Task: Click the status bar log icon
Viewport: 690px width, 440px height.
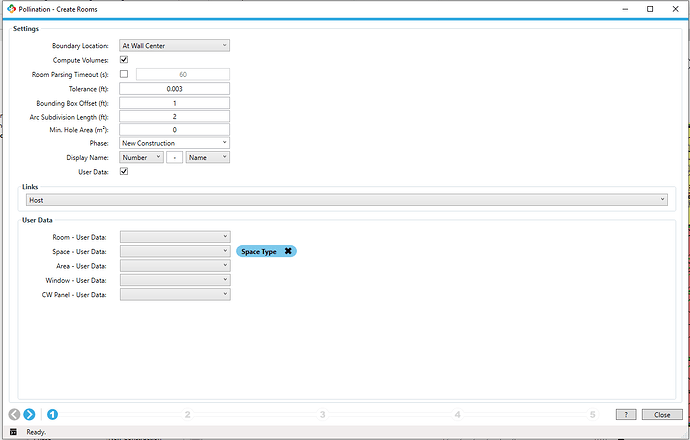Action: [x=13, y=432]
